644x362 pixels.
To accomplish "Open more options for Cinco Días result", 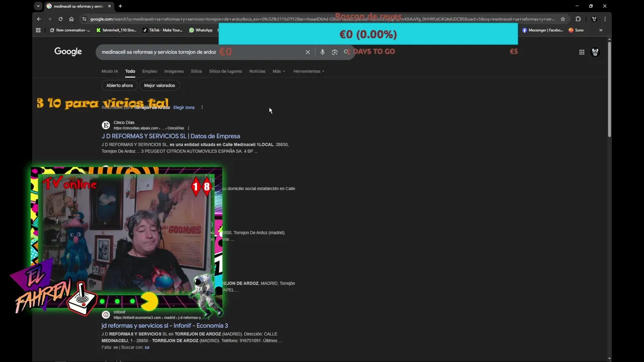I will click(188, 128).
